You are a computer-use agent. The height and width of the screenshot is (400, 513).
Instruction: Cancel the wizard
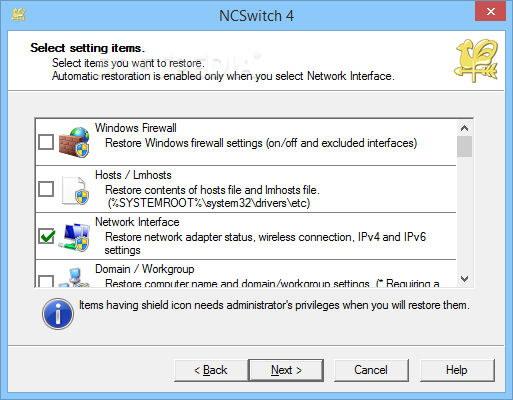coord(371,370)
